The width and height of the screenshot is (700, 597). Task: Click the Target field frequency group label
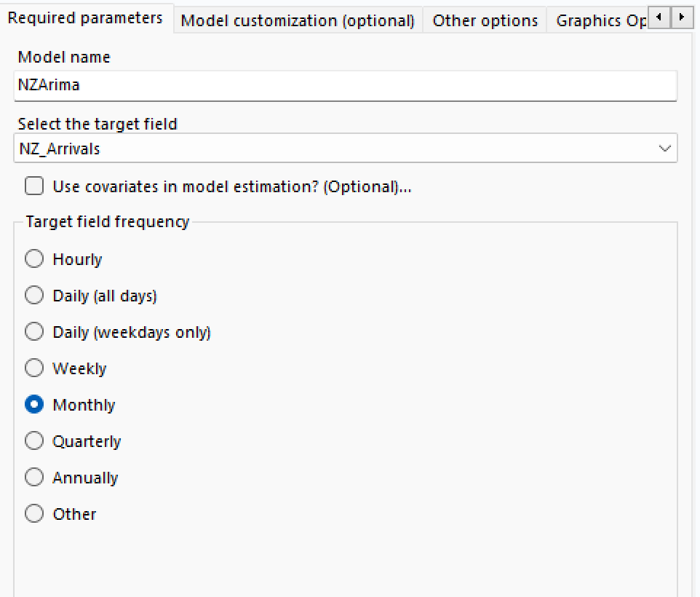coord(107,222)
